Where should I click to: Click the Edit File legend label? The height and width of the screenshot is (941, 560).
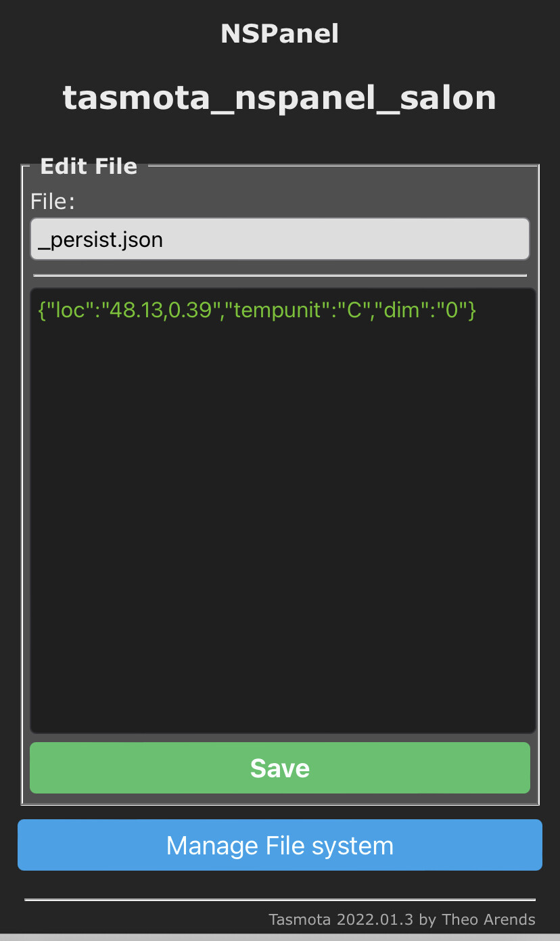tap(89, 166)
